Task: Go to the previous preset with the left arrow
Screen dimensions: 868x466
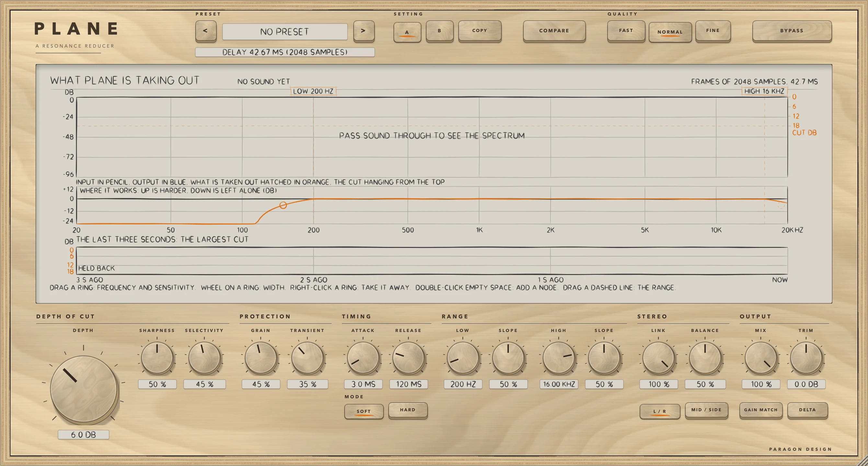Action: tap(206, 31)
